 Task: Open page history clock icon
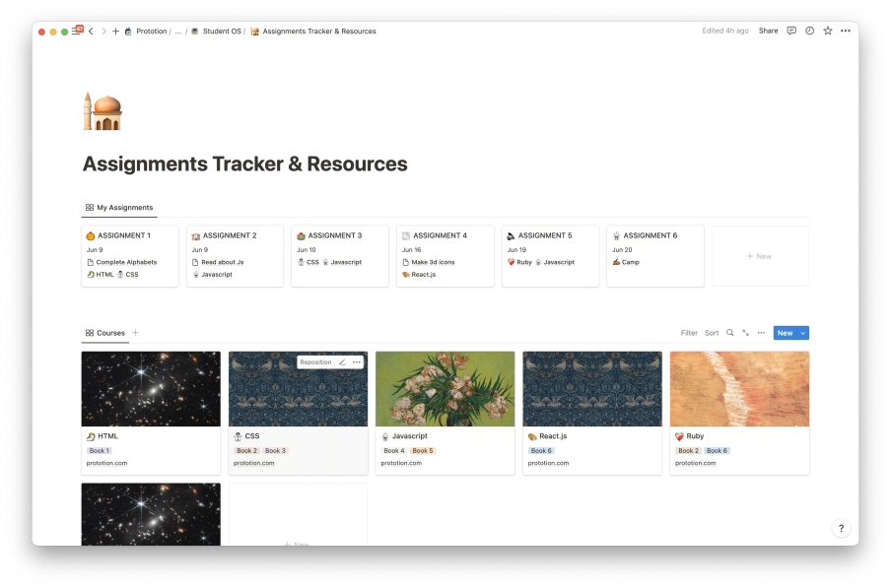point(809,31)
